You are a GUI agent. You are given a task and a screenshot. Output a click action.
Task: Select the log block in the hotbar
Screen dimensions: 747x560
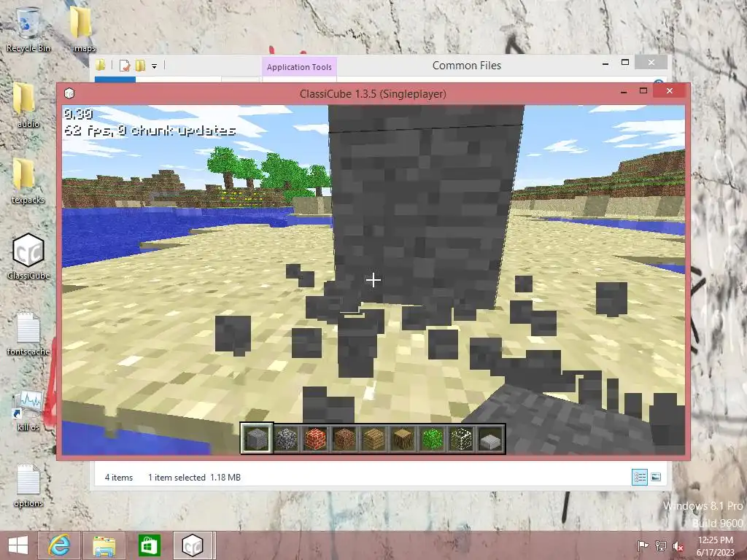click(x=403, y=438)
